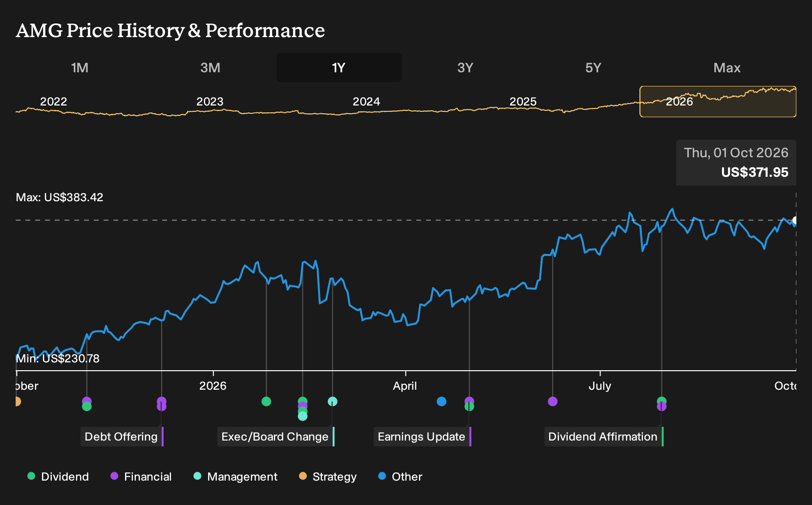The width and height of the screenshot is (812, 505).
Task: Click the white endpoint dot on the price line
Action: point(795,220)
